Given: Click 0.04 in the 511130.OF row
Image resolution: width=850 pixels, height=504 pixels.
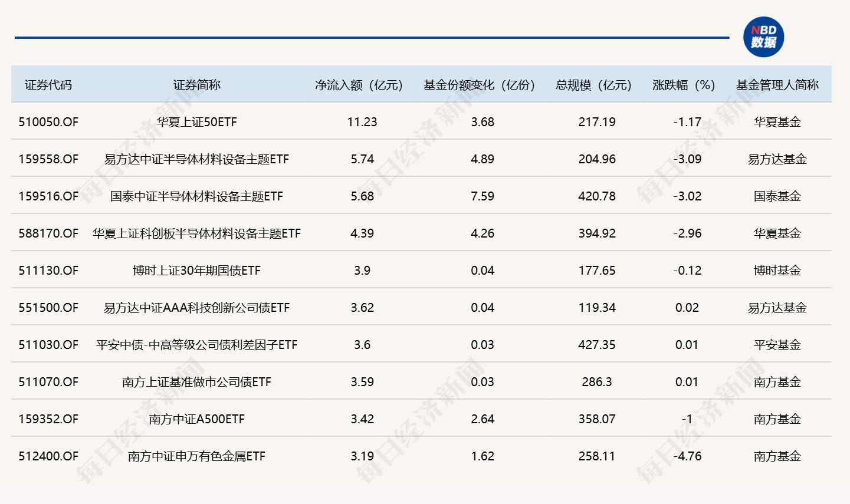Looking at the screenshot, I should tap(483, 271).
